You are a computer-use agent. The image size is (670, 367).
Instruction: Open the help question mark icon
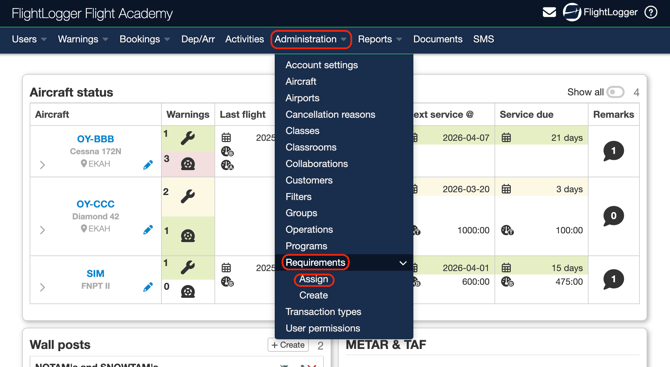pos(651,12)
